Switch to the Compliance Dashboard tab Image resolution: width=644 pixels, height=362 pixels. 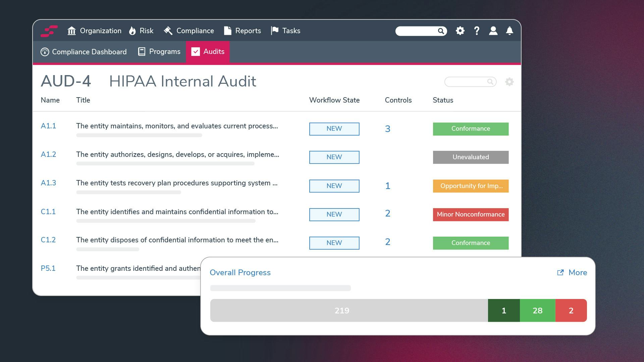(84, 52)
